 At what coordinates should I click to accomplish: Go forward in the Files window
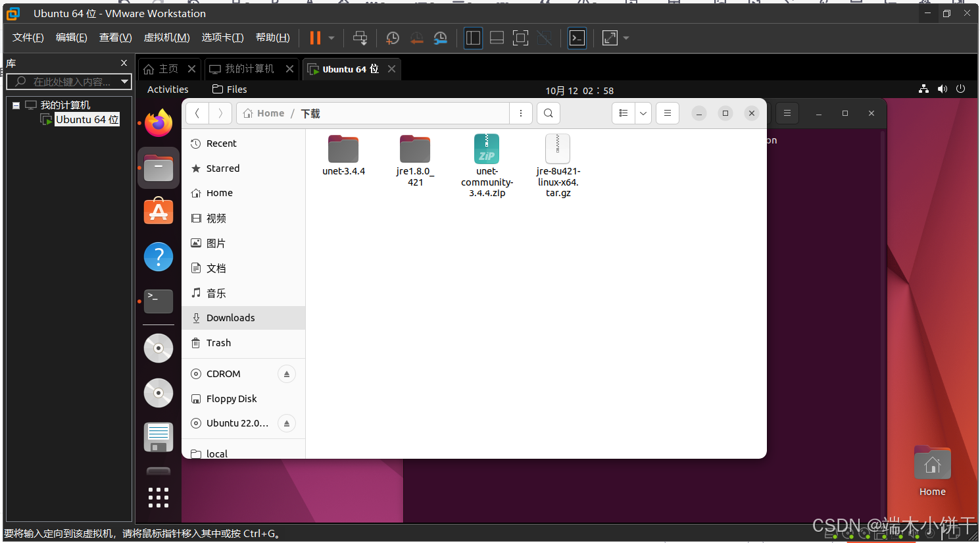pos(220,113)
